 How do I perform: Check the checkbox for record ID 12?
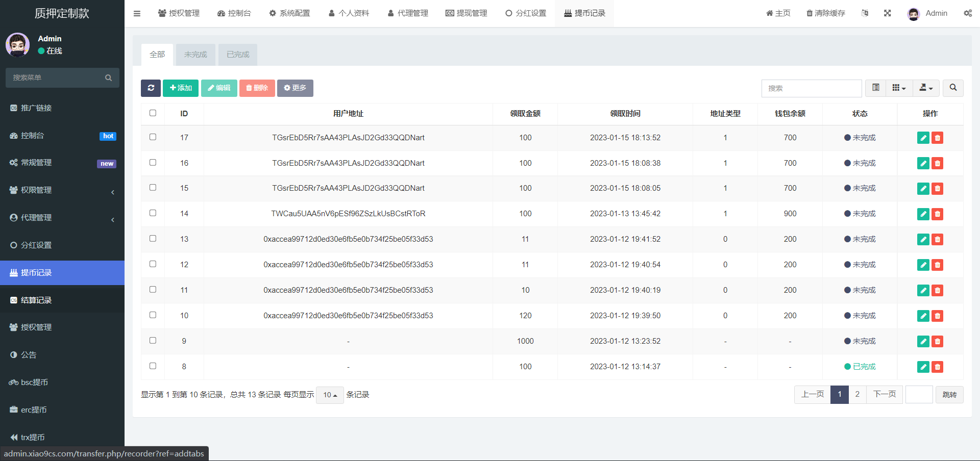tap(153, 264)
